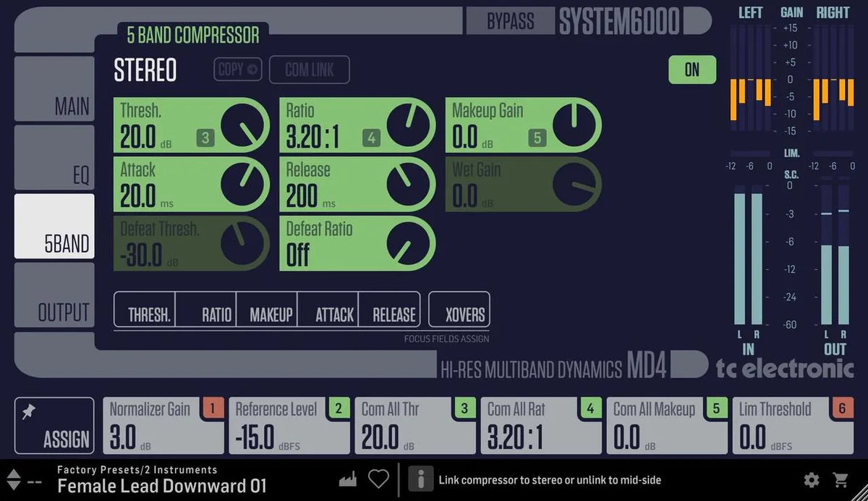Screen dimensions: 868x501
Task: Click the red badge 6 on Lim Threshold
Action: pos(843,408)
